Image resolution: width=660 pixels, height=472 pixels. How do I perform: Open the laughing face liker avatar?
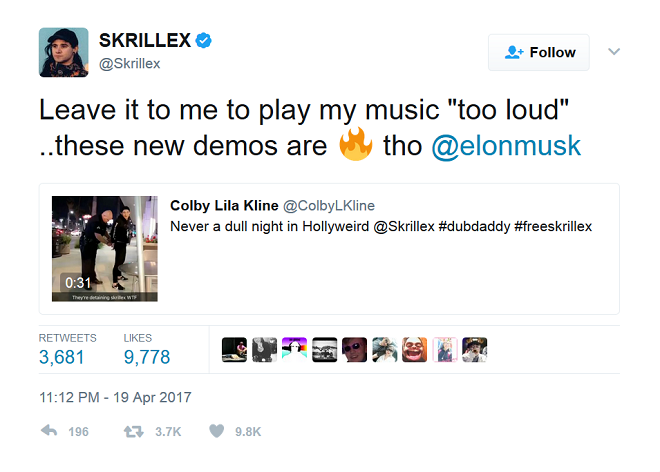click(x=415, y=349)
